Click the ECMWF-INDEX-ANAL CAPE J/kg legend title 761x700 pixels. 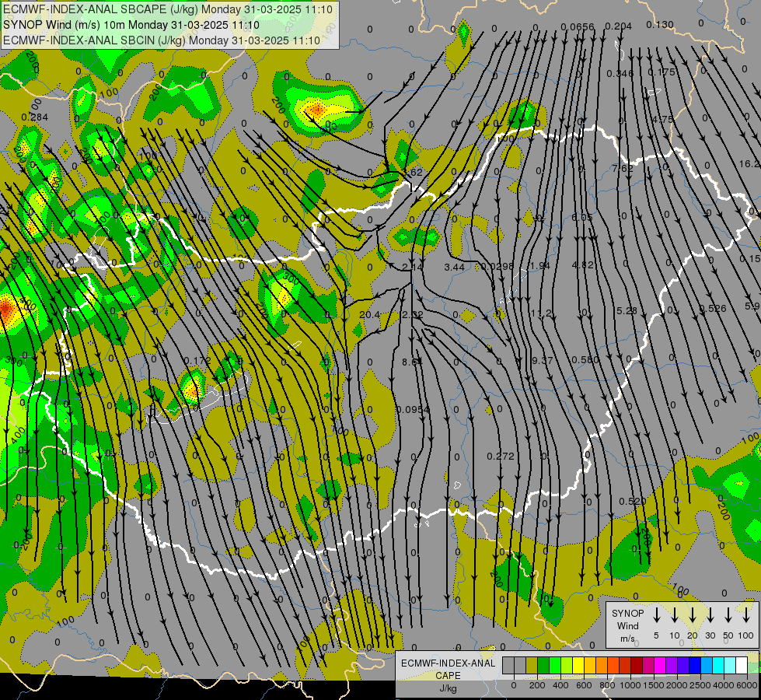448,675
